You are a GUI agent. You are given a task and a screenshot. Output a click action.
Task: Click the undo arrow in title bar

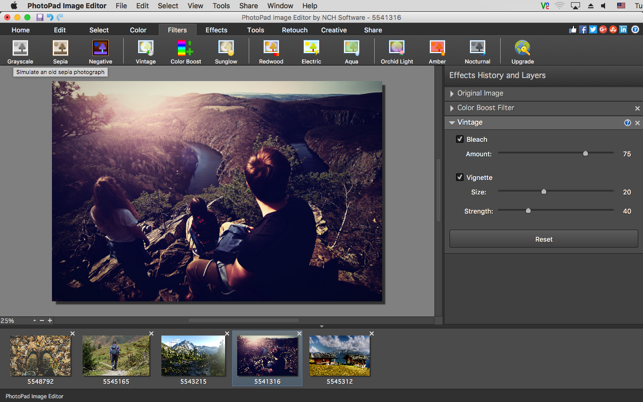pos(50,17)
